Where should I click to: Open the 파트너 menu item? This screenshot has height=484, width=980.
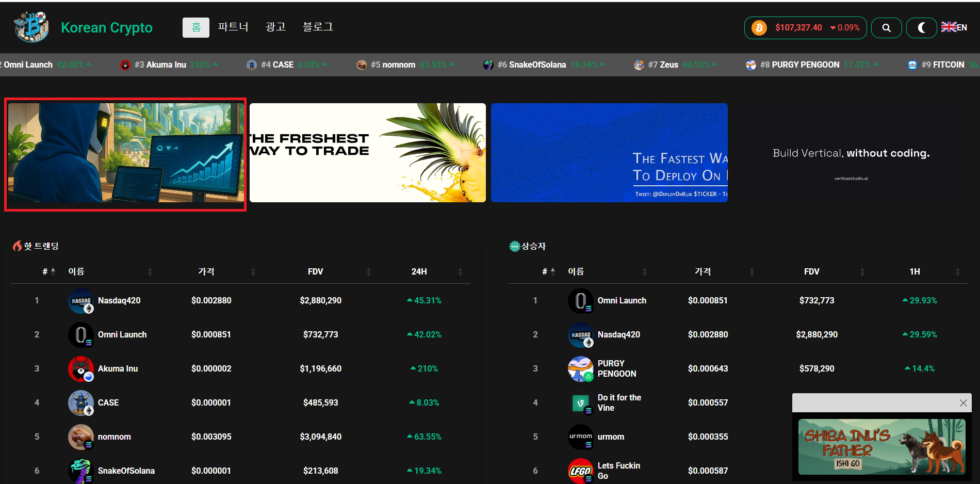[x=233, y=27]
